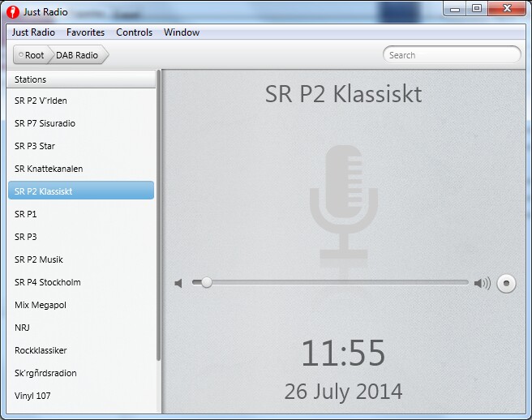Play the Rockklassiker station

click(41, 350)
